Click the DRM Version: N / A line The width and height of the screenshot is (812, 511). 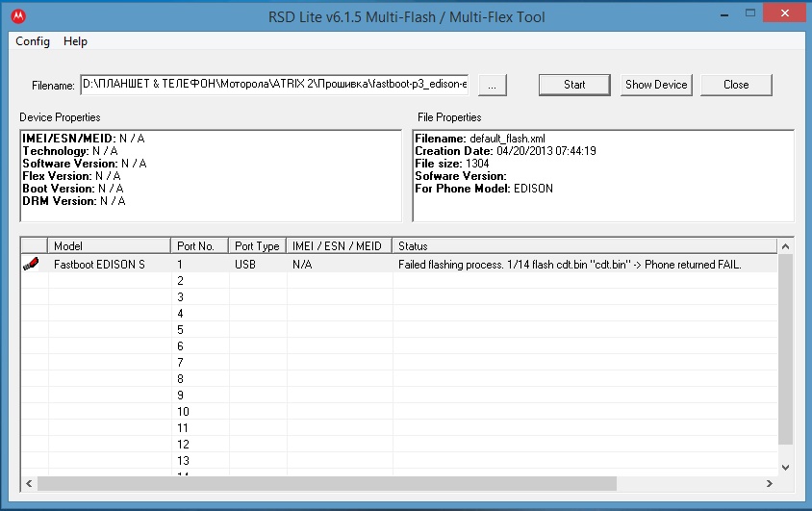click(x=74, y=200)
